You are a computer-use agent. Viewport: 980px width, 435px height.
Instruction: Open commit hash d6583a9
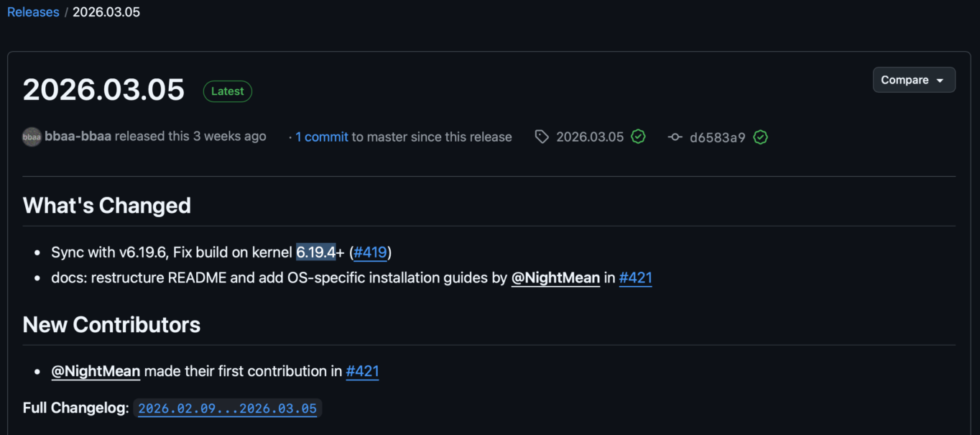pos(718,137)
